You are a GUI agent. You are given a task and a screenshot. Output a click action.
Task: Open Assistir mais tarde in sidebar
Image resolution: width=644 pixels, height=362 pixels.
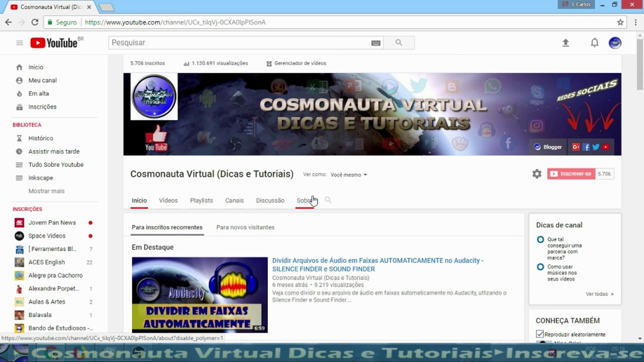[x=53, y=151]
